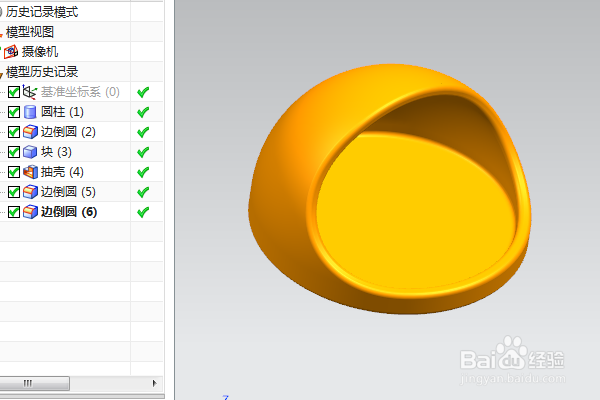Image resolution: width=600 pixels, height=400 pixels.
Task: Toggle checkbox for 抽壳 (4)
Action: coord(14,172)
